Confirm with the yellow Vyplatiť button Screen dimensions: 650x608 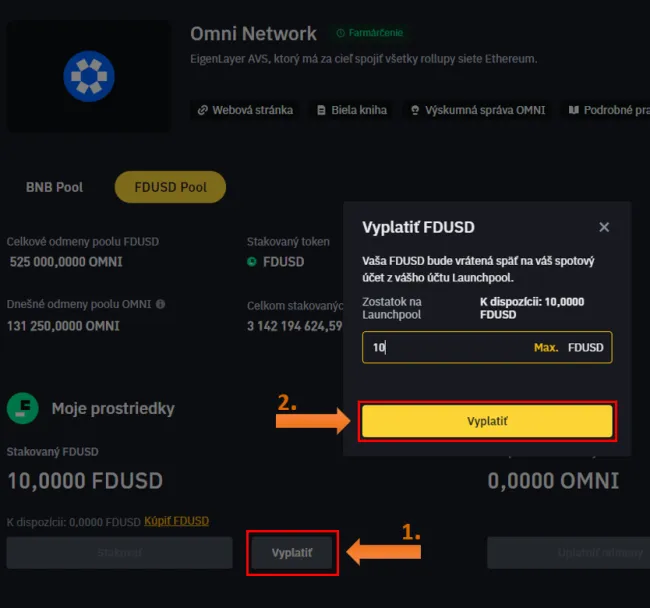[487, 422]
